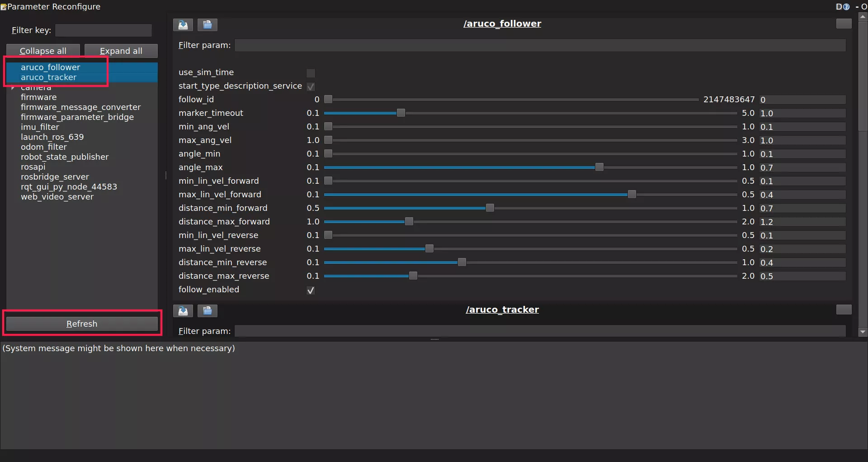The height and width of the screenshot is (462, 868).
Task: Open the help question-mark icon in title bar
Action: click(846, 7)
